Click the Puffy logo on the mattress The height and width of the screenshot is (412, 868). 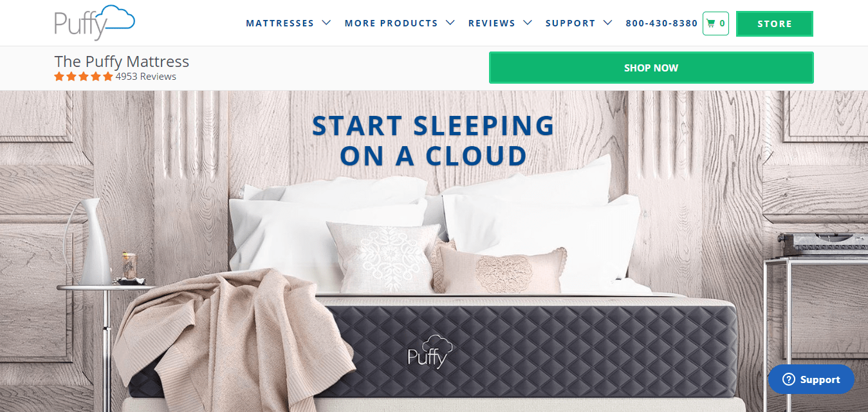click(430, 351)
